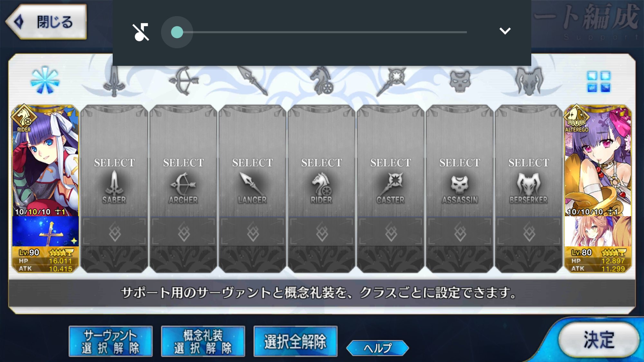
Task: Tap the 決定 confirm button
Action: point(599,340)
